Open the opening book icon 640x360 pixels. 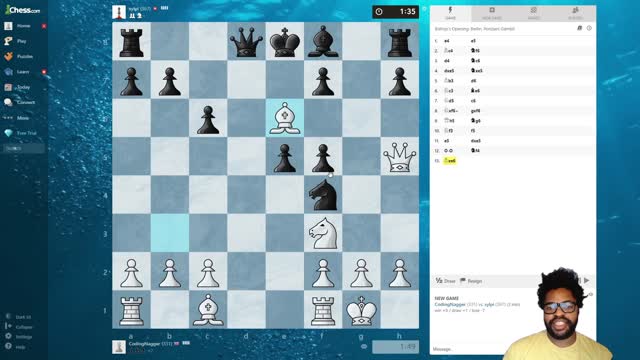[579, 28]
